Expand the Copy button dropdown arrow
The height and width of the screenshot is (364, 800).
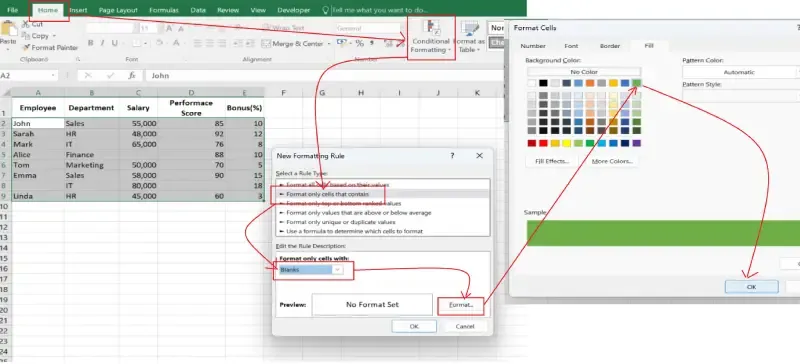(54, 36)
